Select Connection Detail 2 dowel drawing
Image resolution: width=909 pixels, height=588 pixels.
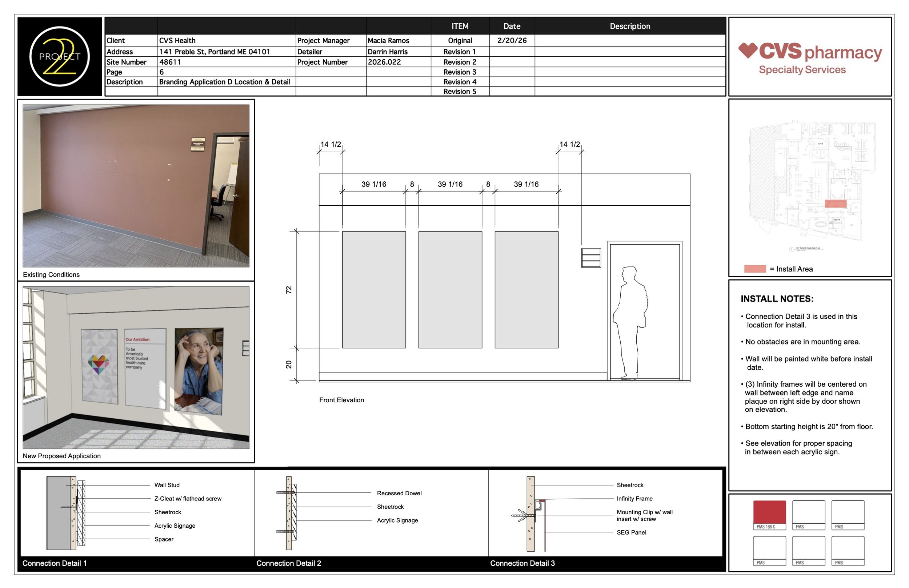coord(289,513)
